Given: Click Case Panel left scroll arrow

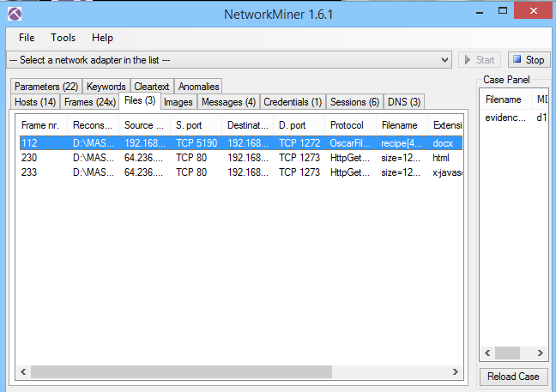Looking at the screenshot, I should coord(487,353).
